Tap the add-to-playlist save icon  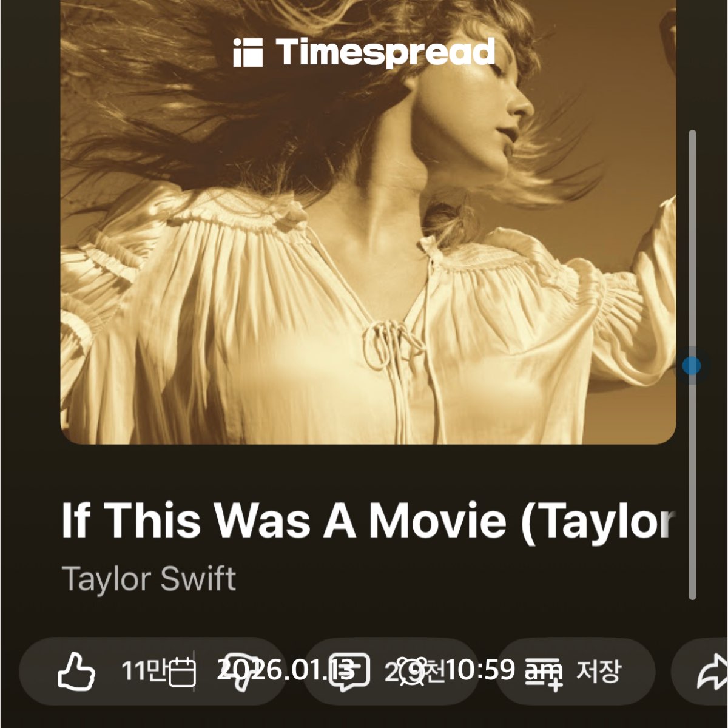click(544, 673)
